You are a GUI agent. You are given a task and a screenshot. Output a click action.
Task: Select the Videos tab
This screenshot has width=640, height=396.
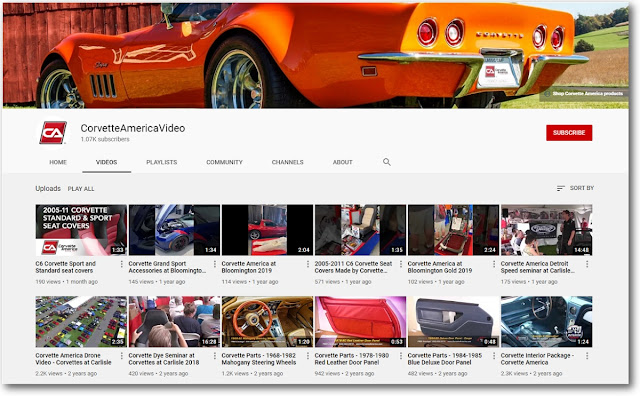coord(106,162)
